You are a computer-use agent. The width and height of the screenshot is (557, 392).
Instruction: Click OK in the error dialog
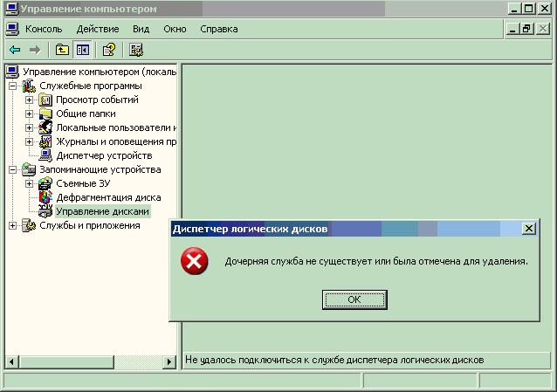click(x=354, y=299)
